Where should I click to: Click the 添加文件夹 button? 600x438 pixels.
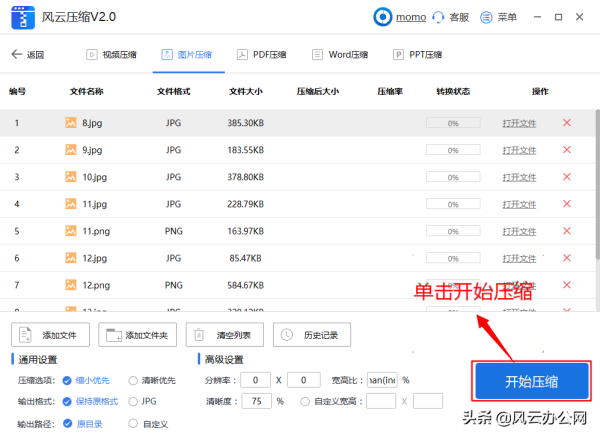coord(138,335)
